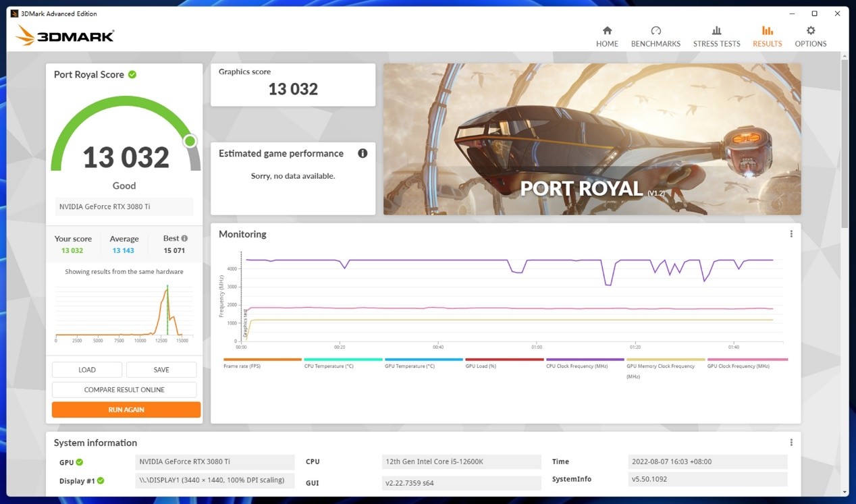Click the Average score 13 143

(123, 250)
